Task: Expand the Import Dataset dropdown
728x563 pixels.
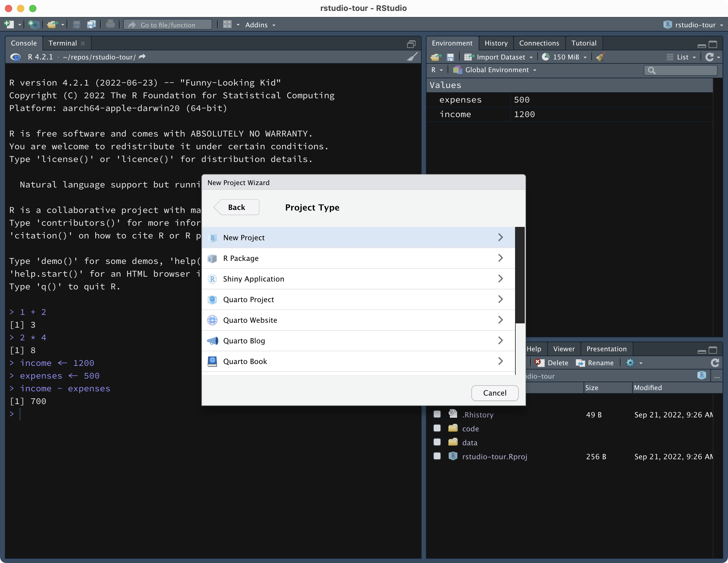Action: point(498,57)
